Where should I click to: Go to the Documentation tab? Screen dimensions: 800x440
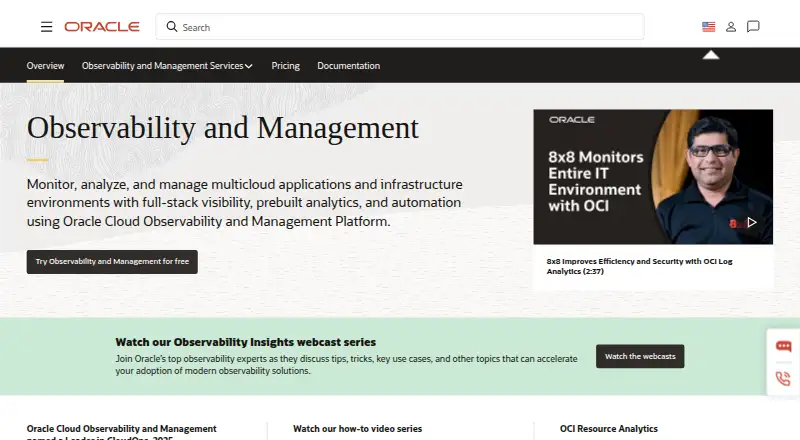tap(348, 65)
